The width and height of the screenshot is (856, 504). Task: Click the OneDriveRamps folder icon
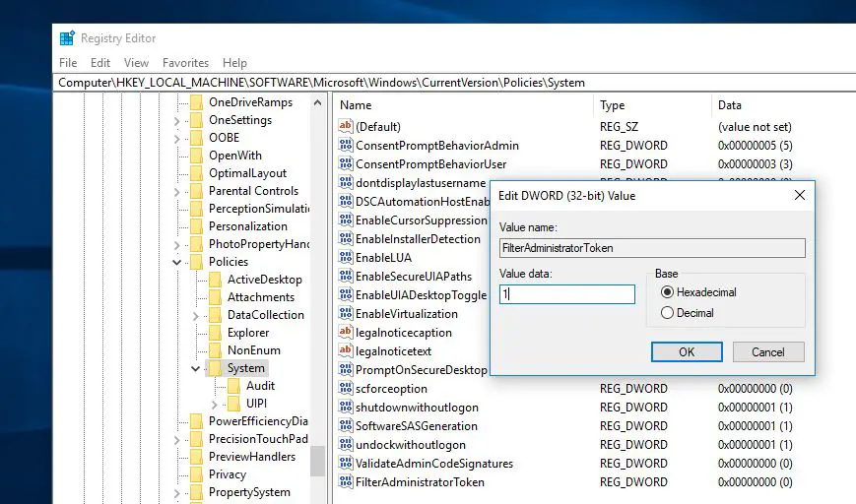click(196, 102)
